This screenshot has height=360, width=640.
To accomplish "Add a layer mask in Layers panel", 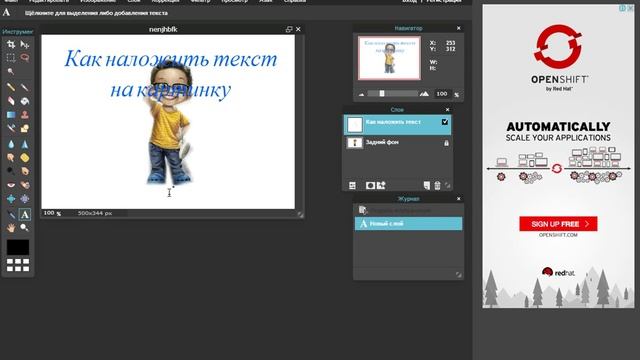I will click(x=370, y=186).
